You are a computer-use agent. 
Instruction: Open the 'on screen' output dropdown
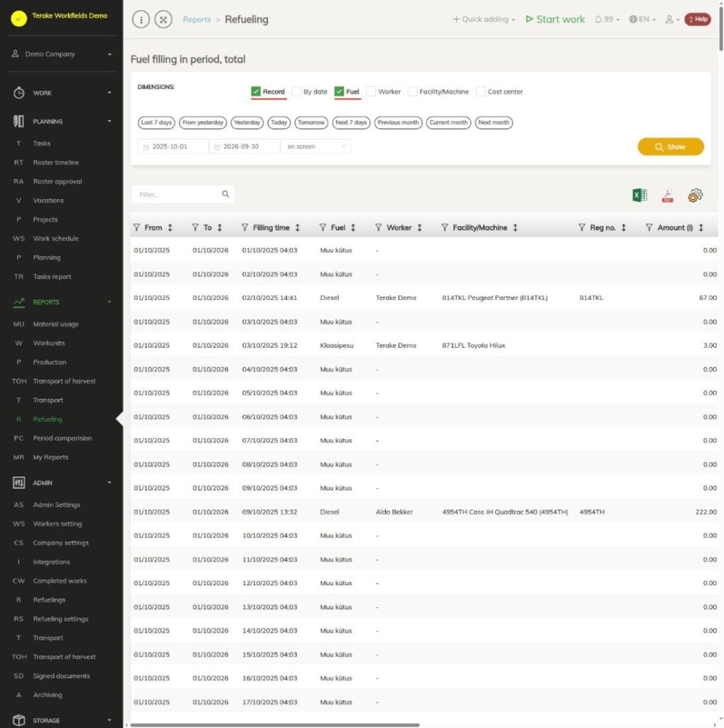[x=316, y=146]
